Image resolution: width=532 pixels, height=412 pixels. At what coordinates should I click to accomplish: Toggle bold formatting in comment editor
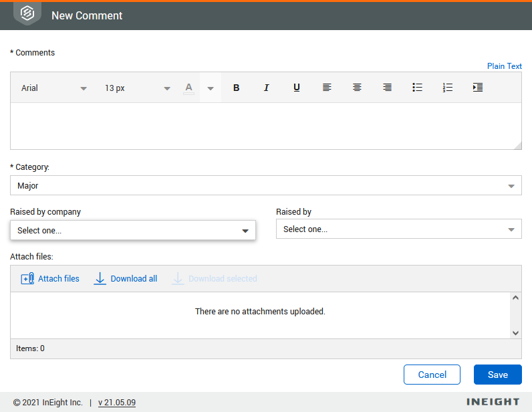point(236,88)
